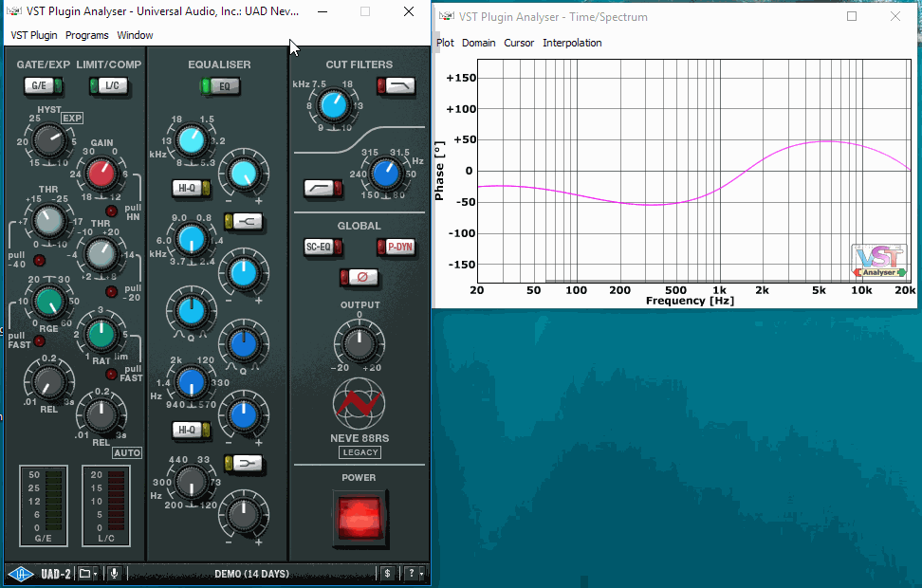Click the gate REL release knob

point(48,383)
